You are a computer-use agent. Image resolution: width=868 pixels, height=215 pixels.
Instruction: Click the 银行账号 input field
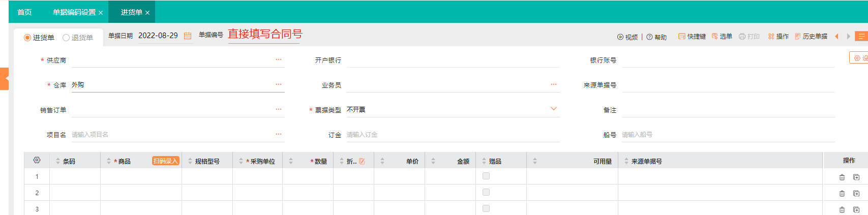click(x=728, y=60)
